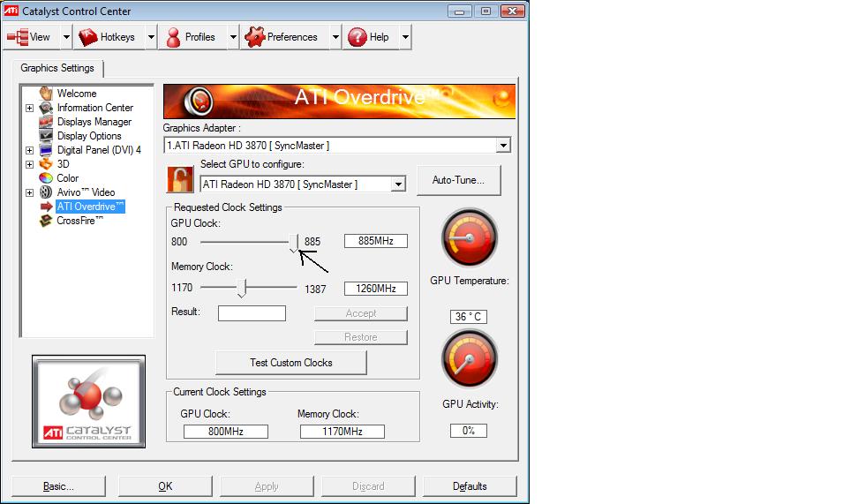
Task: Select Color in the settings tree
Action: (x=68, y=177)
